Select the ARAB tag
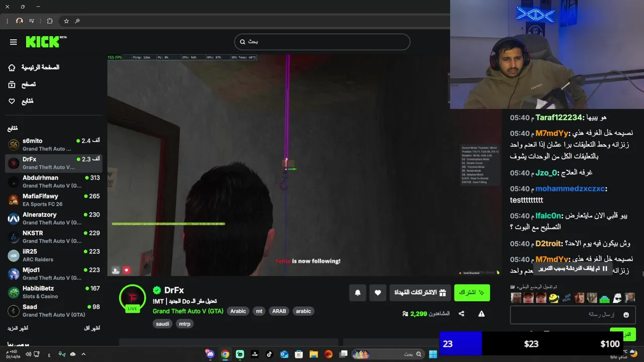The width and height of the screenshot is (644, 362). [279, 311]
